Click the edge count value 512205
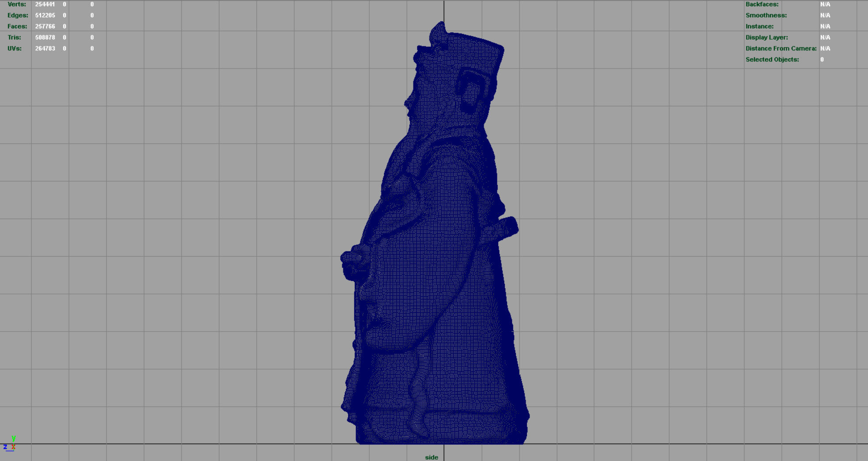The height and width of the screenshot is (461, 868). point(45,15)
